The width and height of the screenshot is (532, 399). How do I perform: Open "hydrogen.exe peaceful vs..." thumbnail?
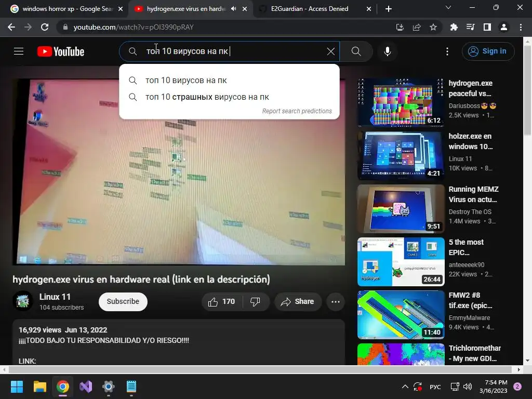[x=401, y=102]
